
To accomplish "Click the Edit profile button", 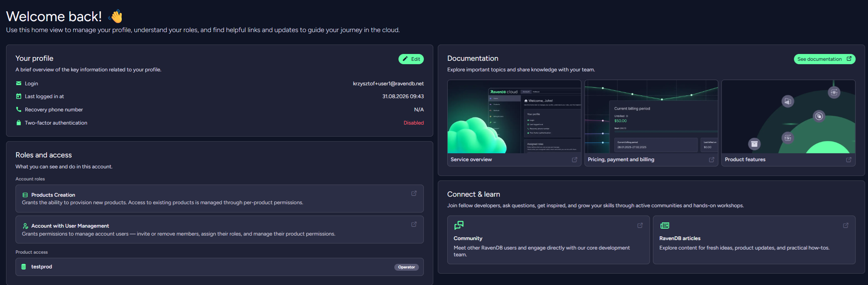I will tap(411, 59).
